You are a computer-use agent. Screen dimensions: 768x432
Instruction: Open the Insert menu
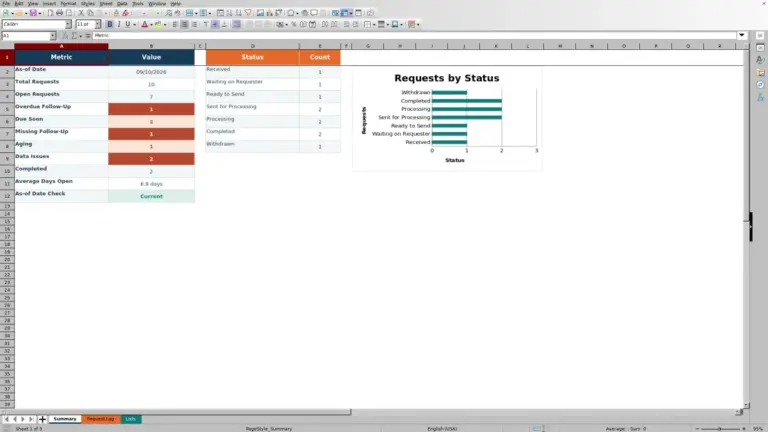(49, 3)
